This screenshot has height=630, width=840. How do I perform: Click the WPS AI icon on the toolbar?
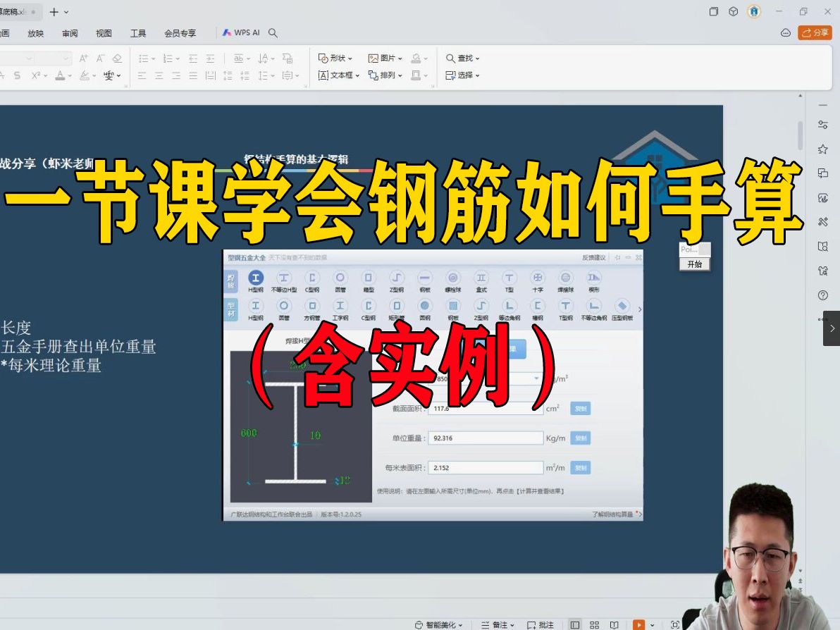[227, 32]
